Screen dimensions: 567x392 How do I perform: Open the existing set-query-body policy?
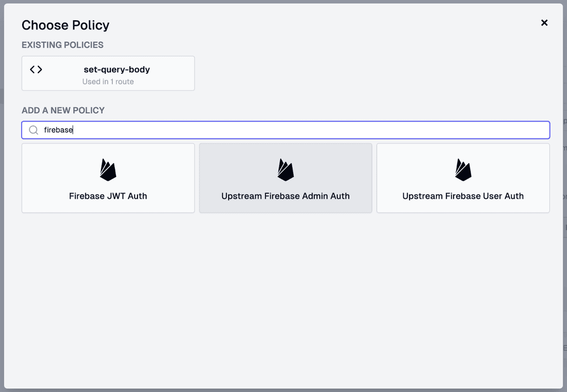click(108, 73)
